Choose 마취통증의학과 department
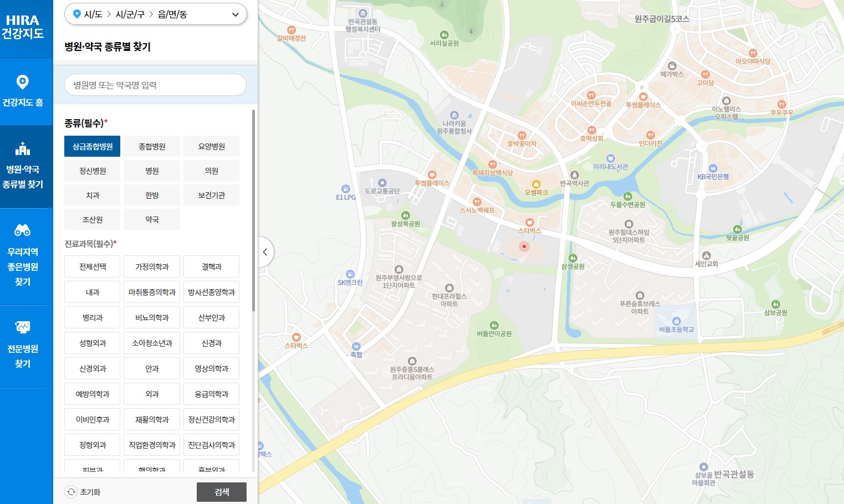The height and width of the screenshot is (504, 844). 152,292
